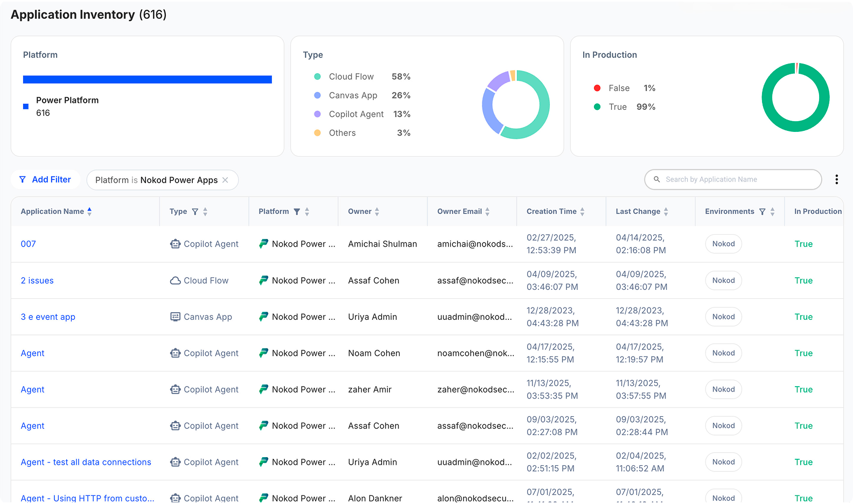
Task: Click the Environments column filter icon
Action: (762, 212)
